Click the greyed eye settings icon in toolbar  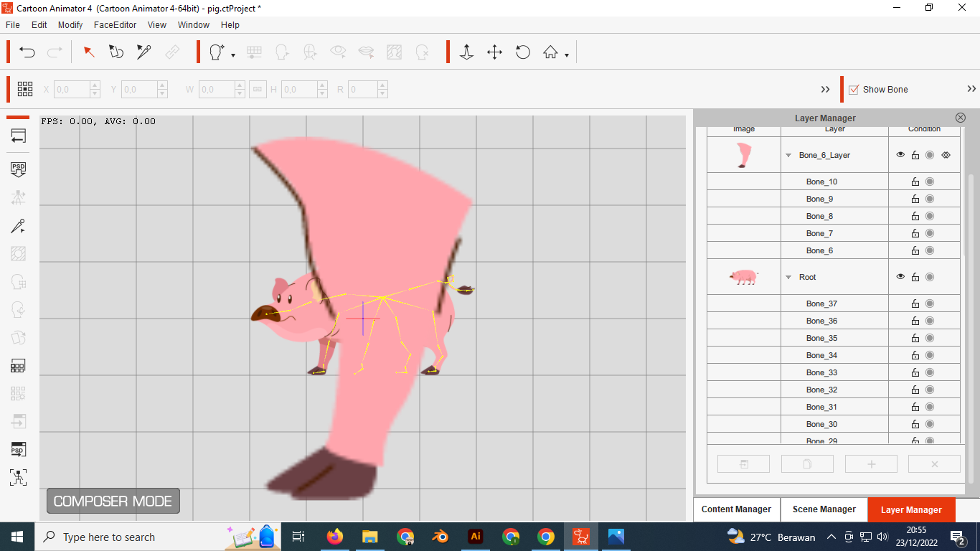coord(338,52)
